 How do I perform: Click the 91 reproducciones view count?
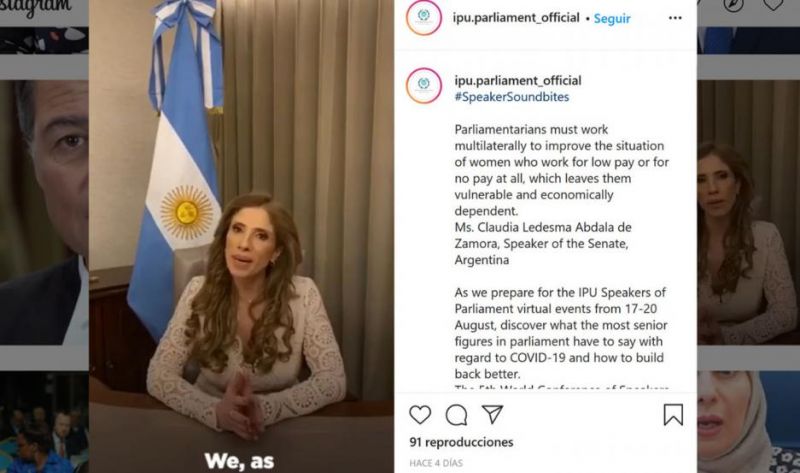tap(461, 442)
